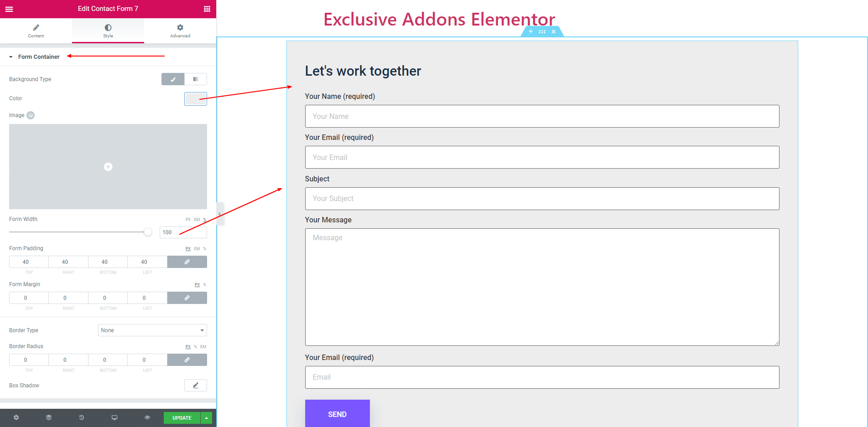Click the settings gear in bottom bar
The height and width of the screenshot is (427, 868).
pos(16,417)
